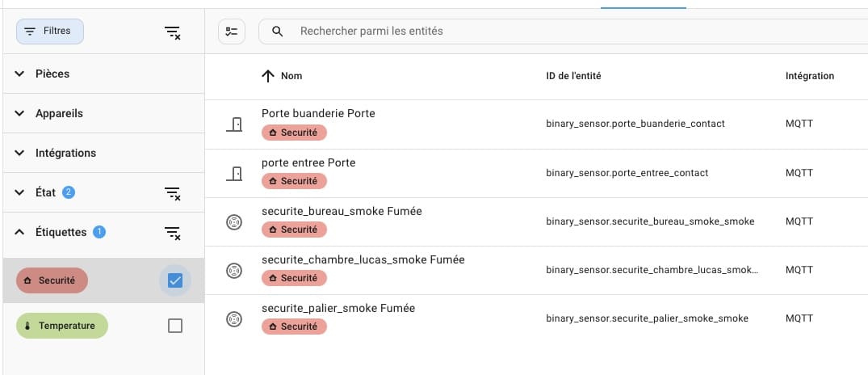Toggle the Filtres button

(50, 32)
